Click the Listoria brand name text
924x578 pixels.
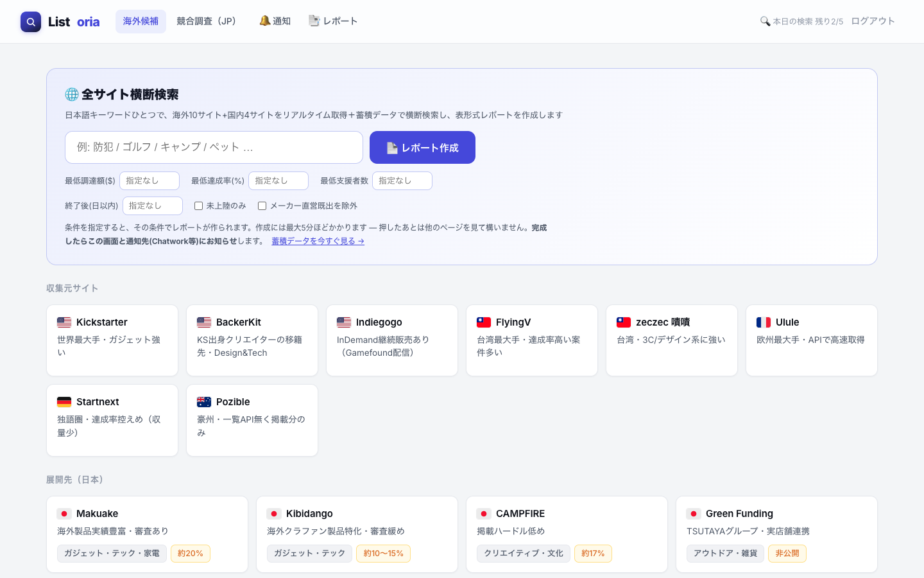(x=74, y=22)
